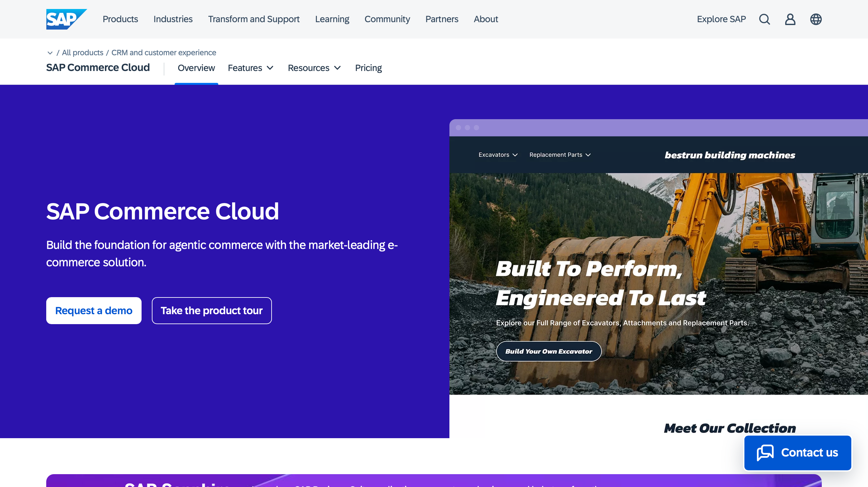This screenshot has height=487, width=868.
Task: Open the Products menu
Action: 120,19
